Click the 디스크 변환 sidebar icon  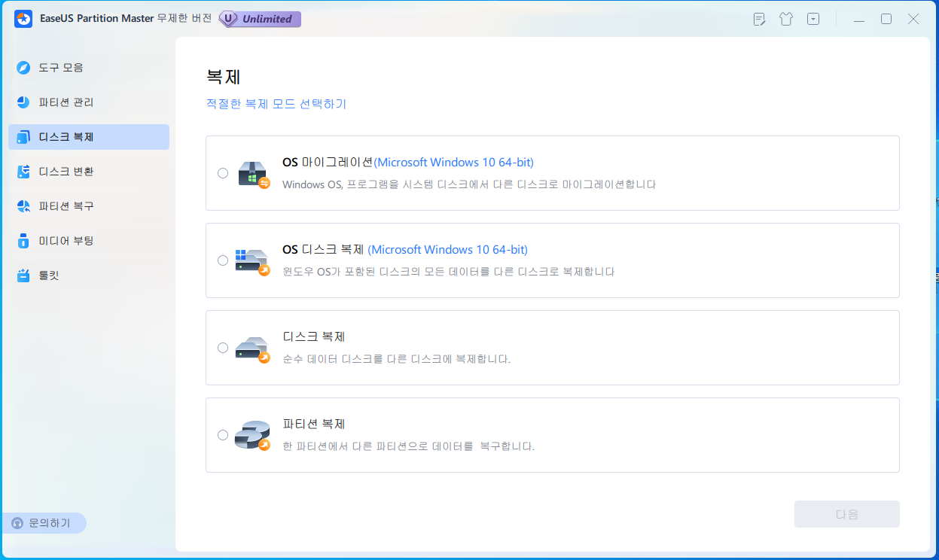pyautogui.click(x=23, y=172)
